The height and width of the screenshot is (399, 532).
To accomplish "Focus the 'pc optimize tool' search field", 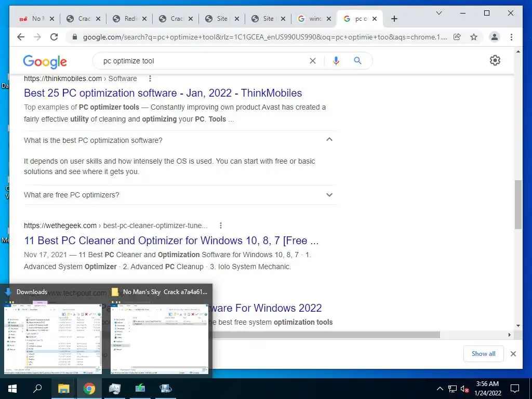I will point(204,61).
